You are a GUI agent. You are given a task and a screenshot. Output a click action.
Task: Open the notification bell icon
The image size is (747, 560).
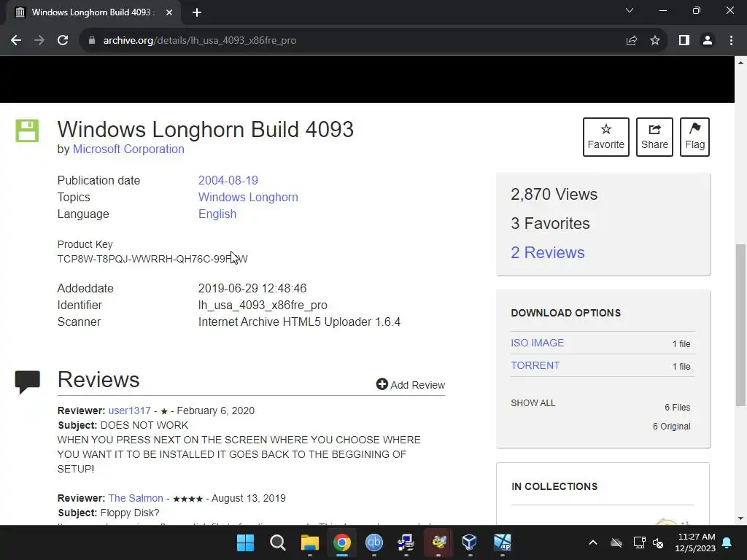coord(727,542)
